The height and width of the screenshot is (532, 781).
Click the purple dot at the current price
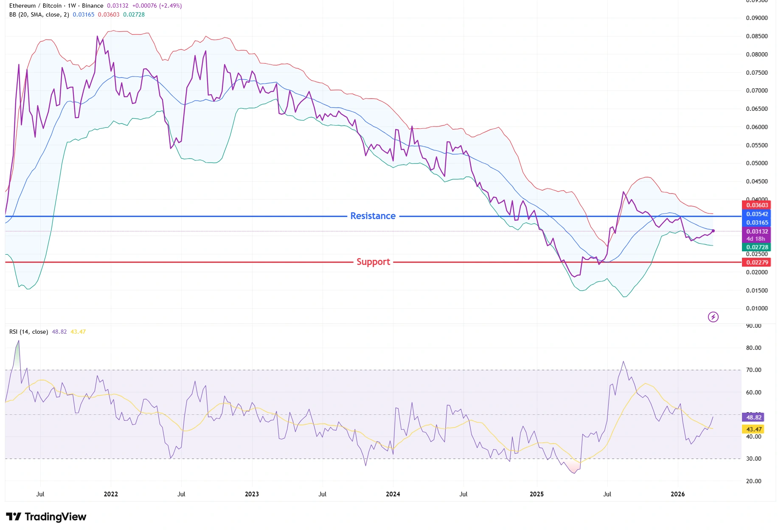[x=713, y=231]
